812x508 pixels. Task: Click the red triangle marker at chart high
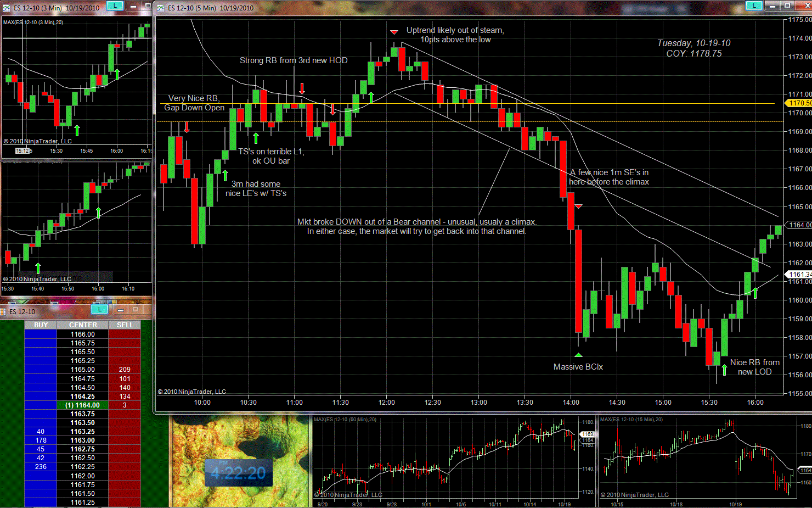394,32
